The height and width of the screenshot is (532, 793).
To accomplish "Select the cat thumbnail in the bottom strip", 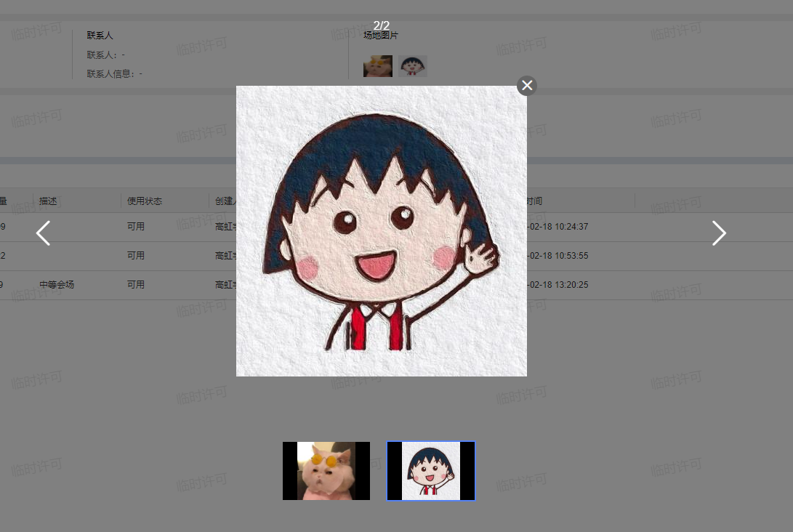I will (326, 471).
